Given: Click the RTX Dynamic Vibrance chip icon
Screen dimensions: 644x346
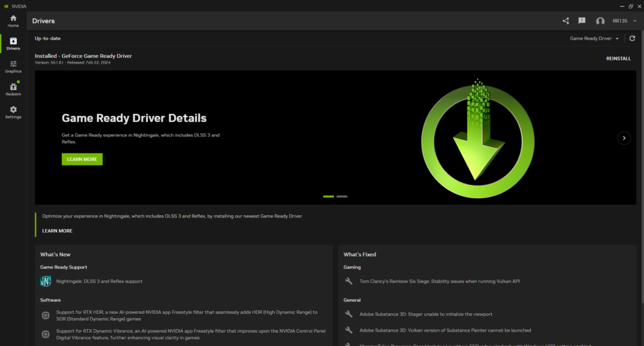Looking at the screenshot, I should 45,334.
